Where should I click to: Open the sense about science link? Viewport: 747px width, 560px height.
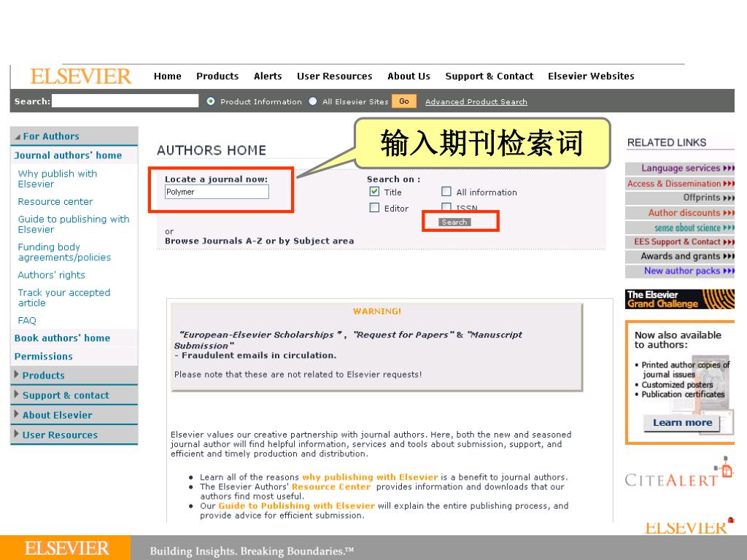(x=681, y=227)
